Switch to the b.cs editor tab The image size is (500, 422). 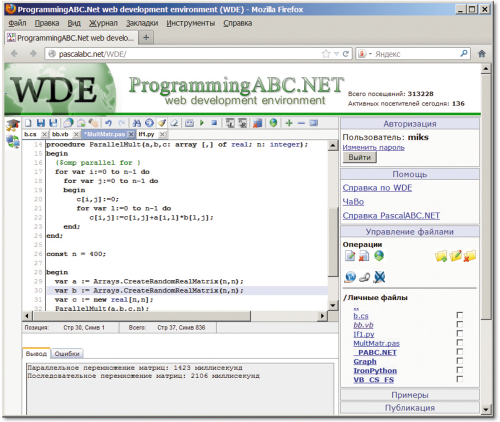point(30,134)
